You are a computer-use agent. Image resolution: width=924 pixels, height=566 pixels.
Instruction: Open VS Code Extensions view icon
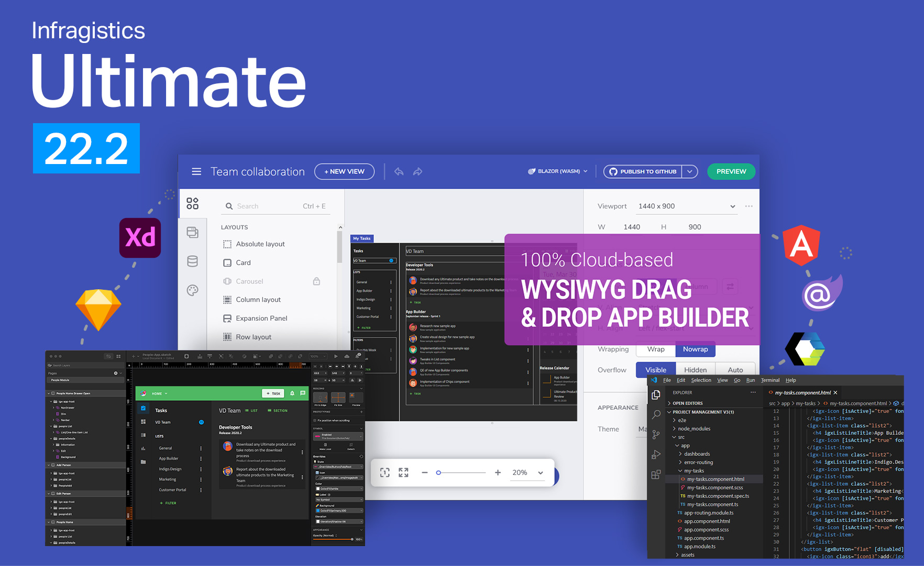click(x=656, y=475)
